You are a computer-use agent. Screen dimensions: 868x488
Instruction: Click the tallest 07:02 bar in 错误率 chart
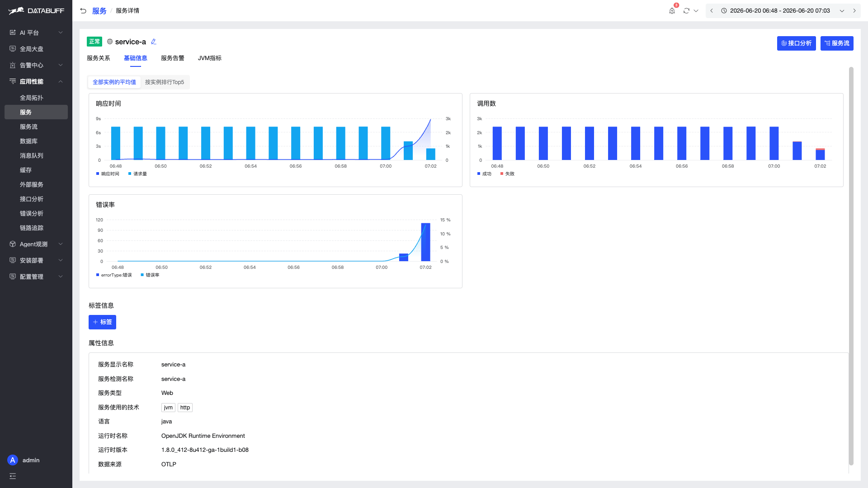(x=425, y=242)
